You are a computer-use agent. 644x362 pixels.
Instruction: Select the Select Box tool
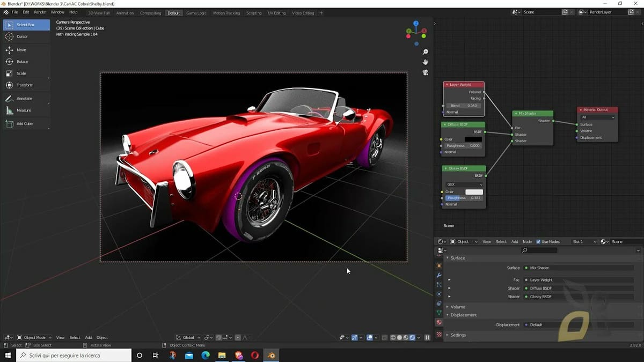tap(26, 25)
